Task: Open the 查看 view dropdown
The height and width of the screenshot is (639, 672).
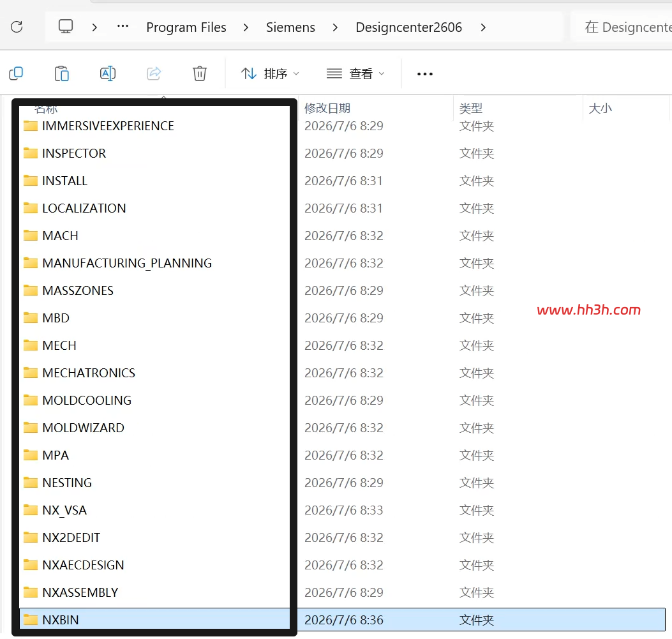Action: pos(355,73)
